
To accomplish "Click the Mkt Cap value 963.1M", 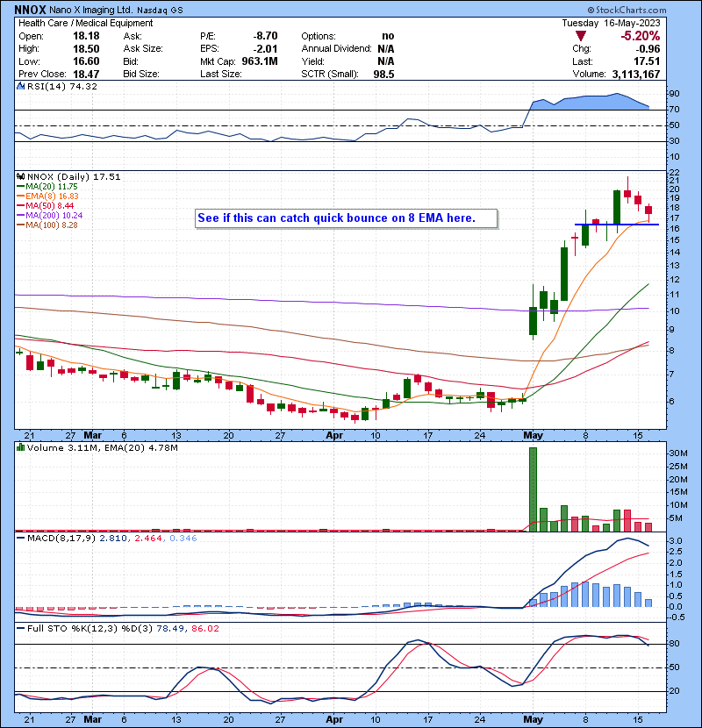I will (260, 61).
